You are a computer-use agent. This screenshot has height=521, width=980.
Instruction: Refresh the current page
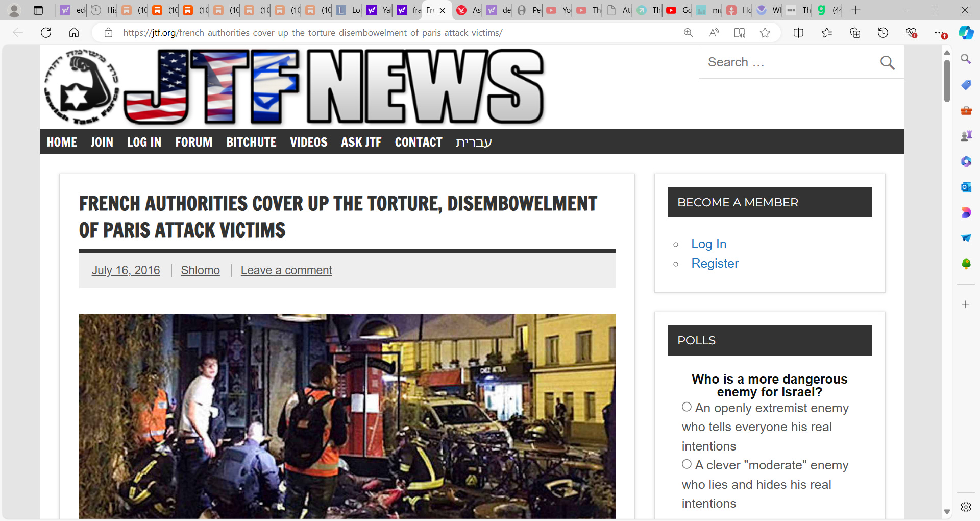click(46, 33)
